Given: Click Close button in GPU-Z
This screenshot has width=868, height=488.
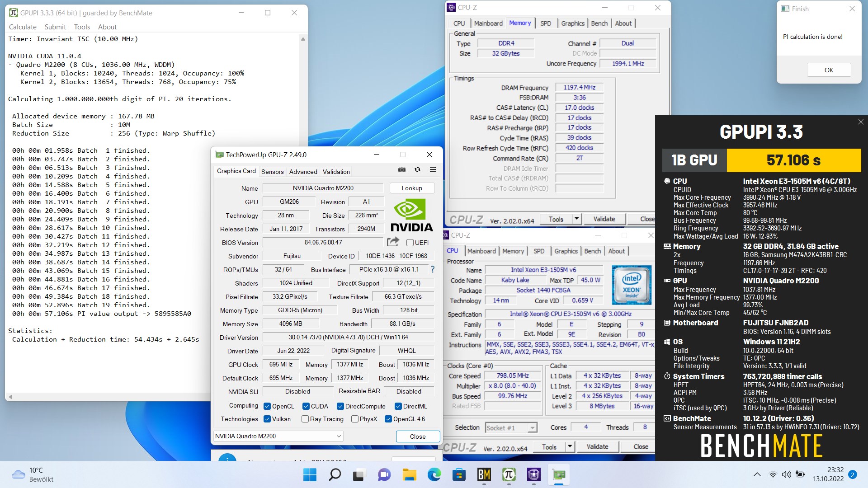Looking at the screenshot, I should [418, 436].
